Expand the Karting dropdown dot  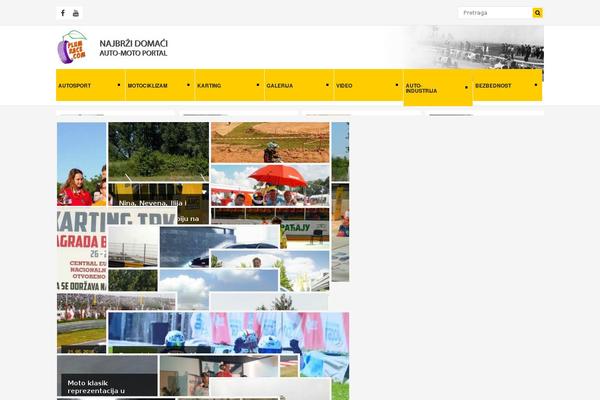pos(258,85)
